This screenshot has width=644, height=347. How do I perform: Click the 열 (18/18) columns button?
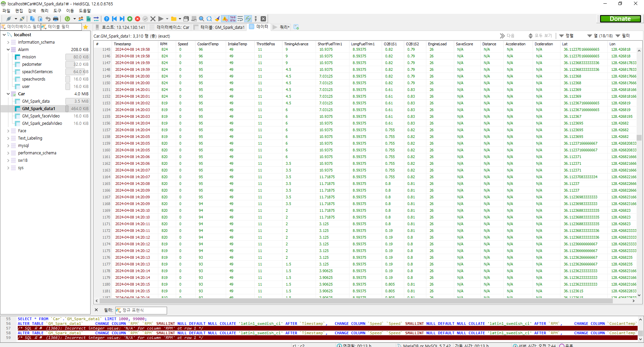(x=600, y=36)
